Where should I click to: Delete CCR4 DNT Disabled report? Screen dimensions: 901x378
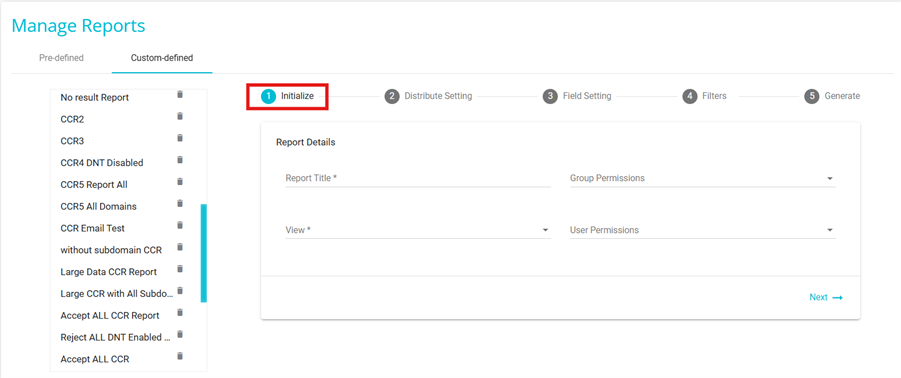[x=180, y=160]
